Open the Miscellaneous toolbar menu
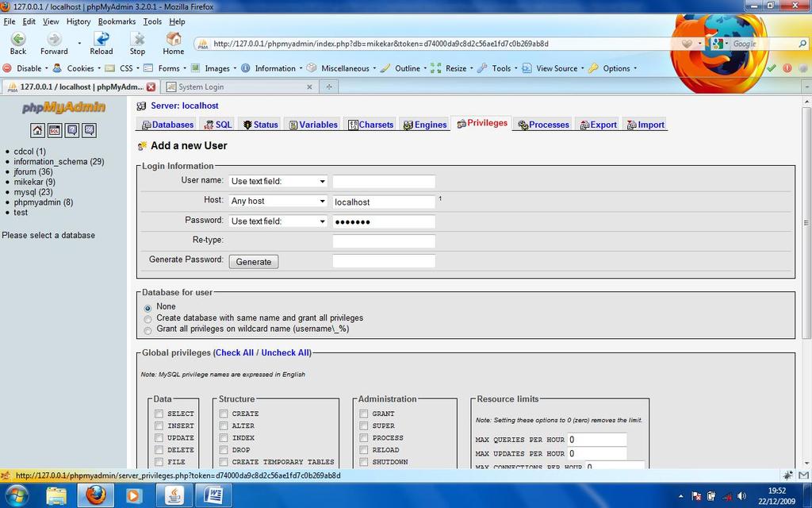The image size is (812, 508). pos(342,68)
